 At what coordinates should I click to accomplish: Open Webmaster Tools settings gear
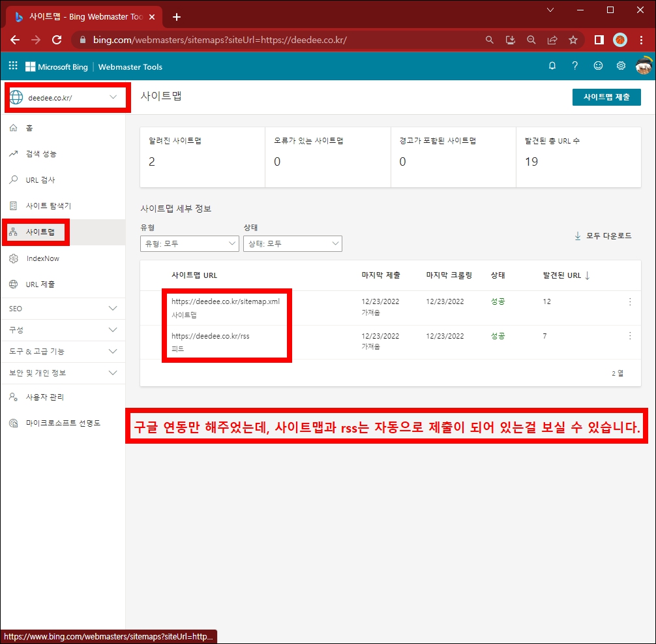(x=621, y=66)
